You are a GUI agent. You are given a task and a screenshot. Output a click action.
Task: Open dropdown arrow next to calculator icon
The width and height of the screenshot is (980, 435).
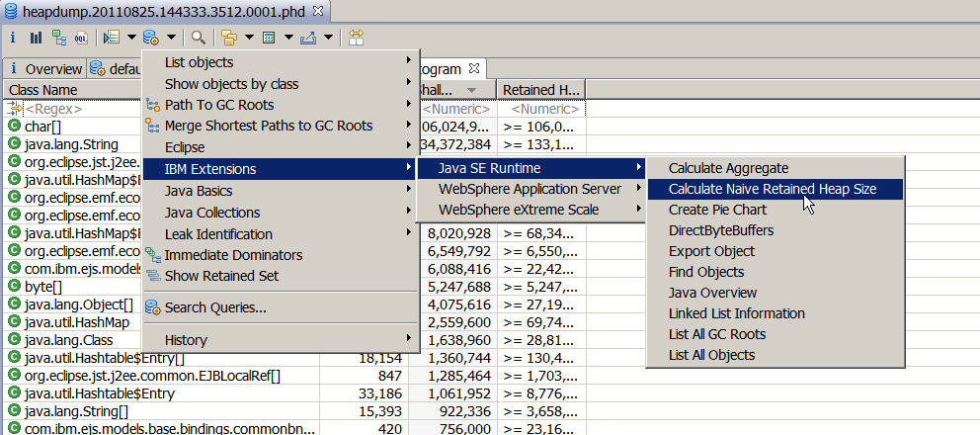[x=288, y=38]
